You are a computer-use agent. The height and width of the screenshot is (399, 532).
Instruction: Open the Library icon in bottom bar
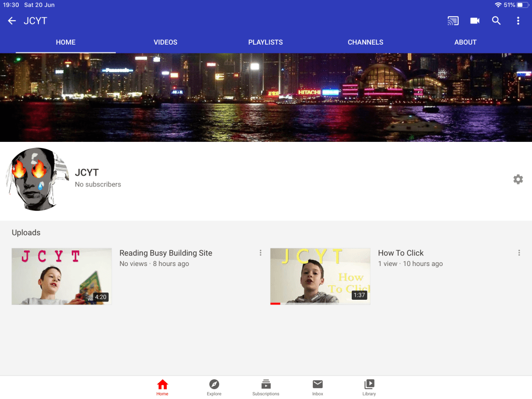(369, 385)
